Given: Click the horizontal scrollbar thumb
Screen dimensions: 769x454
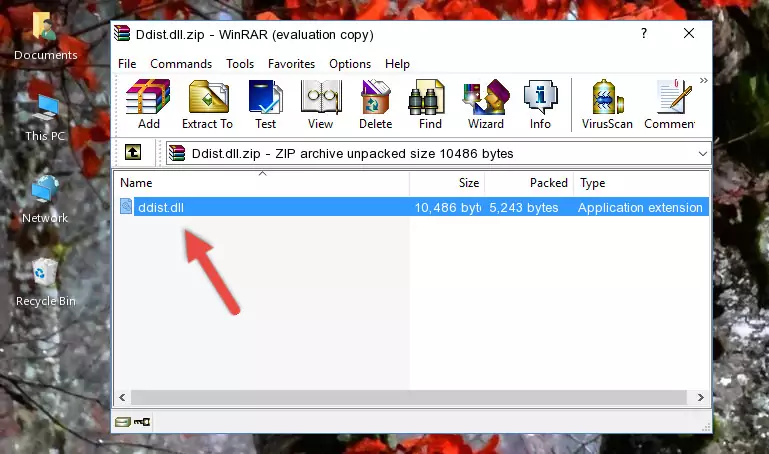Looking at the screenshot, I should (x=408, y=397).
